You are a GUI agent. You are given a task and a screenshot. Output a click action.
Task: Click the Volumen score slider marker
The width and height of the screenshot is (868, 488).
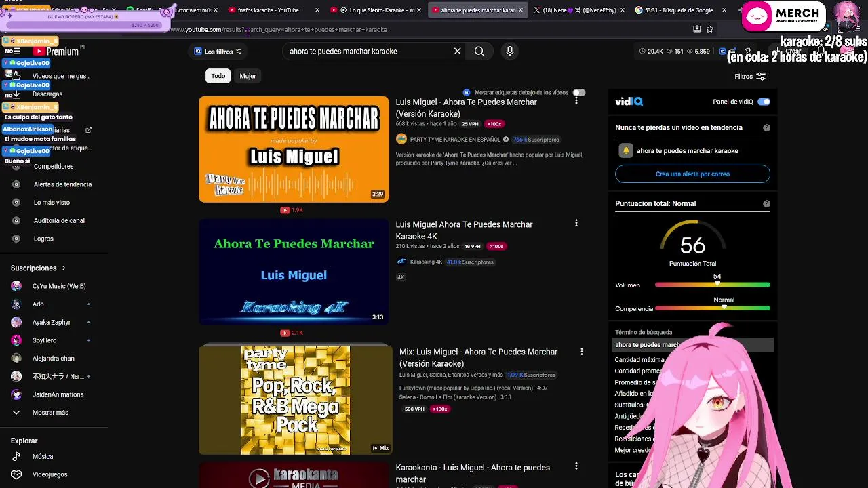717,284
